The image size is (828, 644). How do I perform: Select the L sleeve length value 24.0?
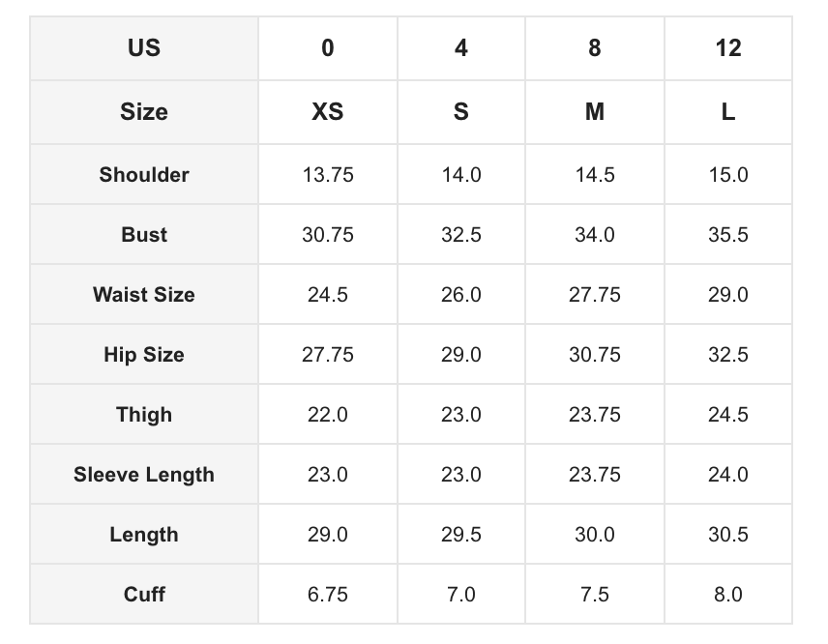(x=727, y=475)
